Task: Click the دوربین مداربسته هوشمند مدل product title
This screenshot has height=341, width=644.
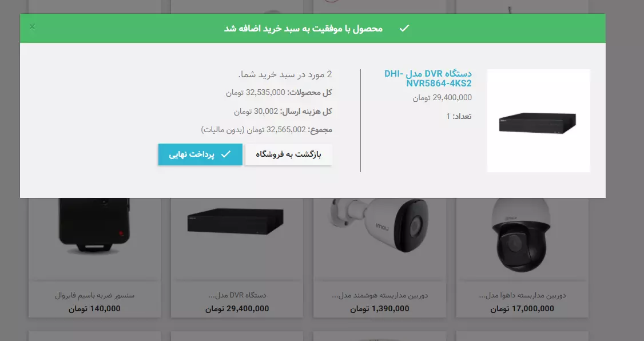Action: pyautogui.click(x=380, y=295)
